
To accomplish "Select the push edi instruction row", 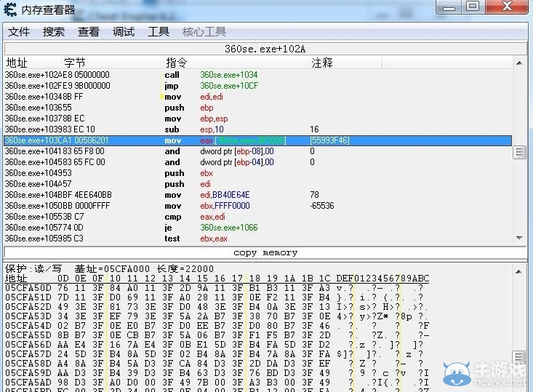I will point(257,184).
